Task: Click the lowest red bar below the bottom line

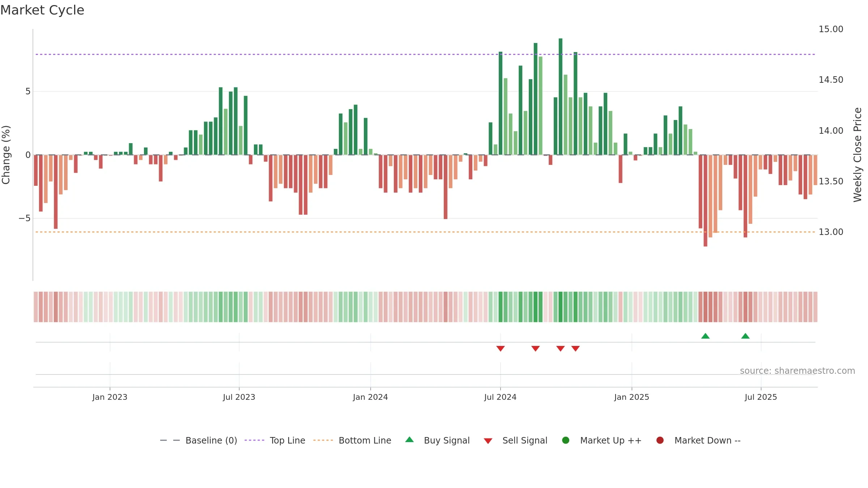Action: pos(705,201)
